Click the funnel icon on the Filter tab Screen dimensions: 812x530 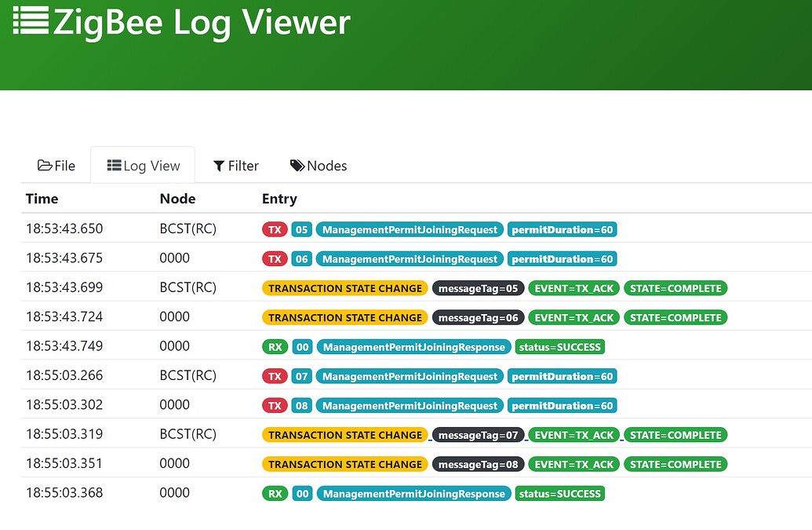click(218, 165)
